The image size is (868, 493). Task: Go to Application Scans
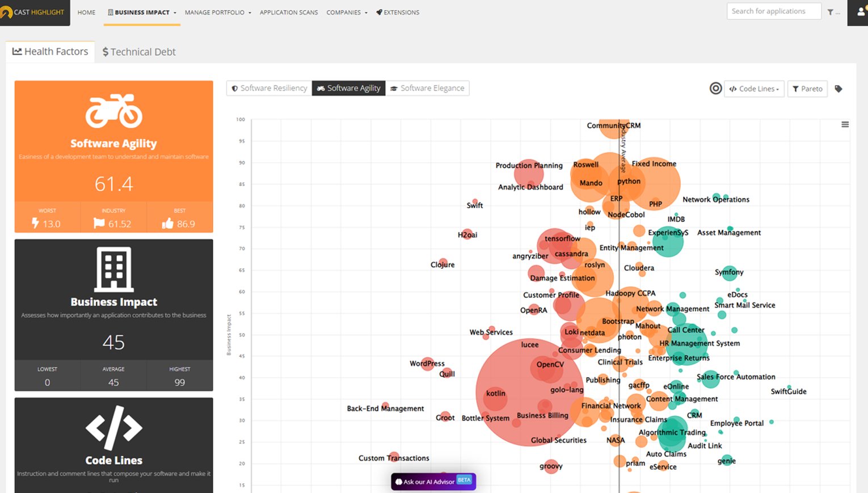(288, 12)
